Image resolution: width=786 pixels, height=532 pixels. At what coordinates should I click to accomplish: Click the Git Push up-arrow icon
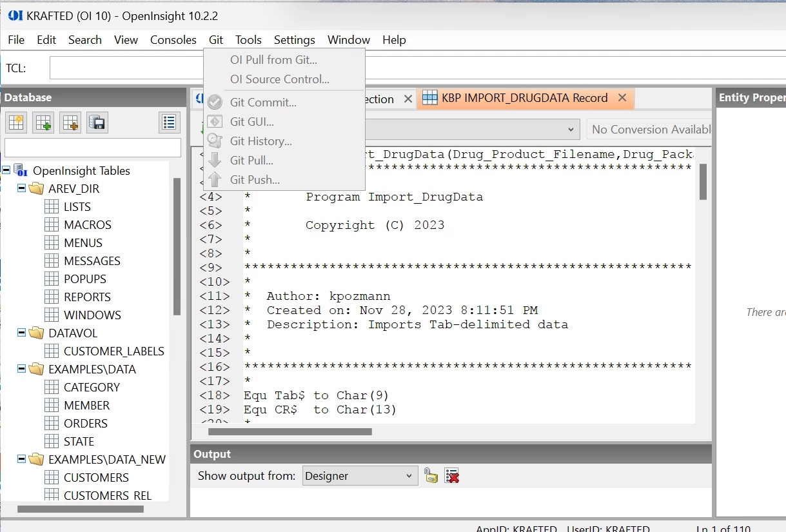(x=215, y=180)
